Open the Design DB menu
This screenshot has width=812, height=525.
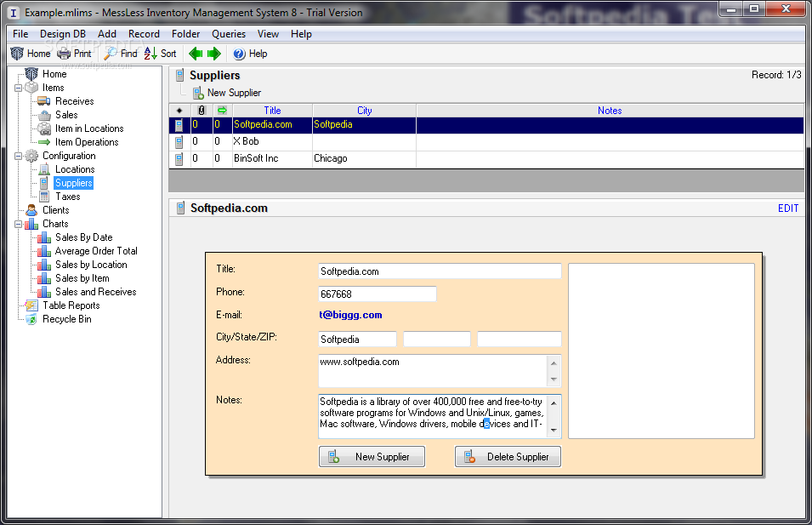(63, 34)
